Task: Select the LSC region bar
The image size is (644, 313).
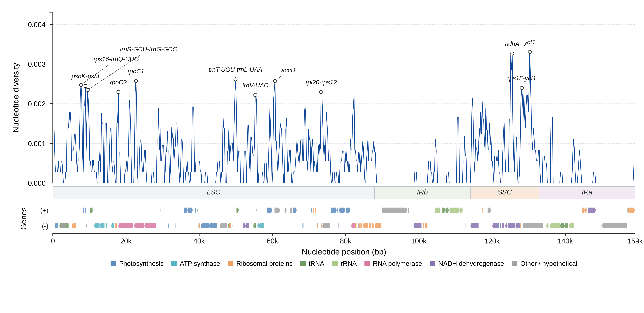Action: click(214, 193)
